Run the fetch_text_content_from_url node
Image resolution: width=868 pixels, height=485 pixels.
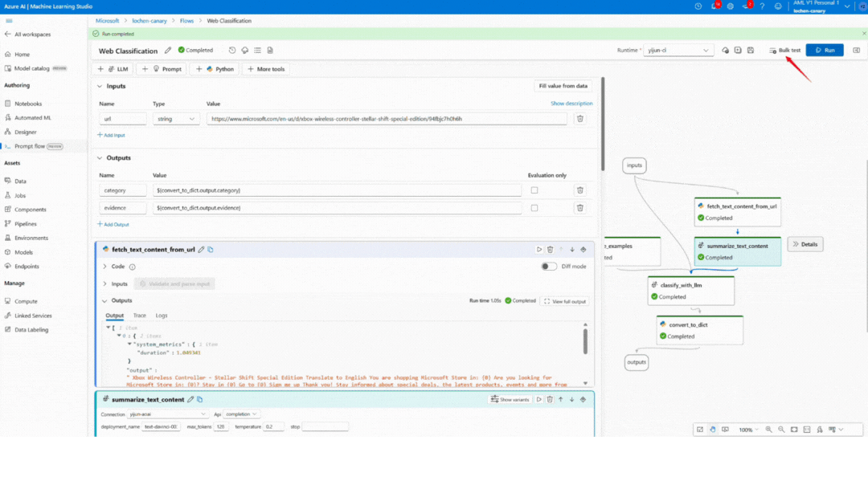[x=539, y=250]
